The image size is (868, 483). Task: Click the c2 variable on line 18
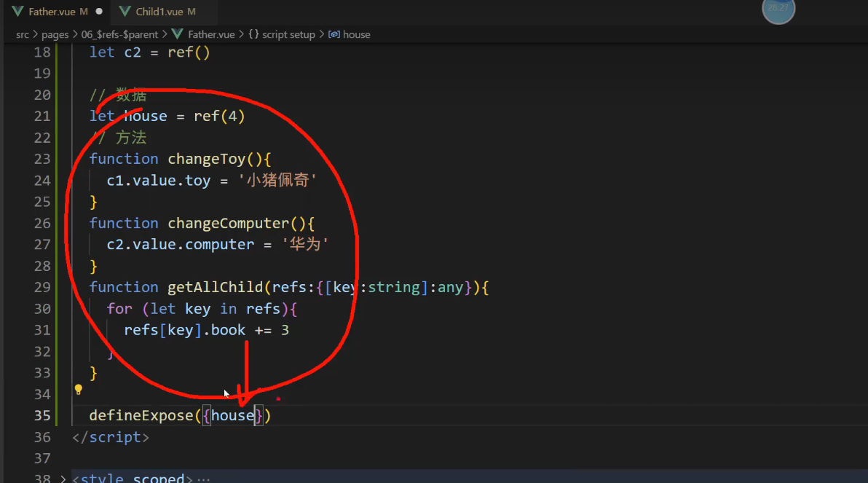pyautogui.click(x=133, y=52)
